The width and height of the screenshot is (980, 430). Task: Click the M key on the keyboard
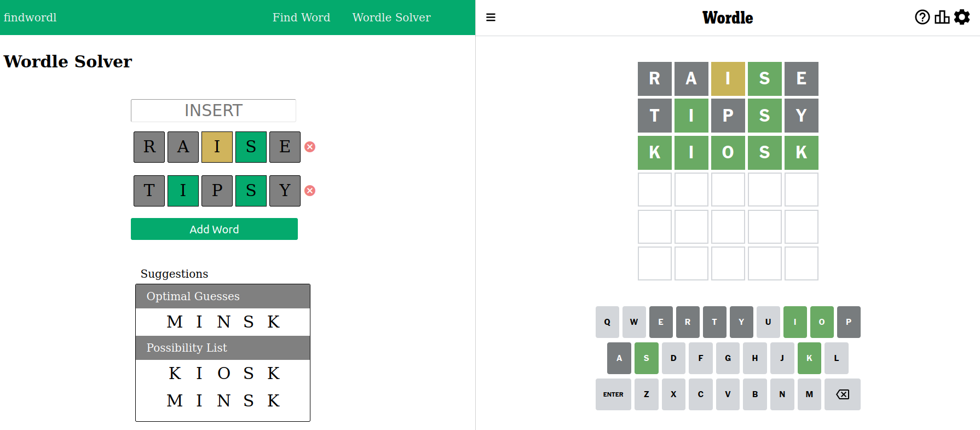point(809,394)
